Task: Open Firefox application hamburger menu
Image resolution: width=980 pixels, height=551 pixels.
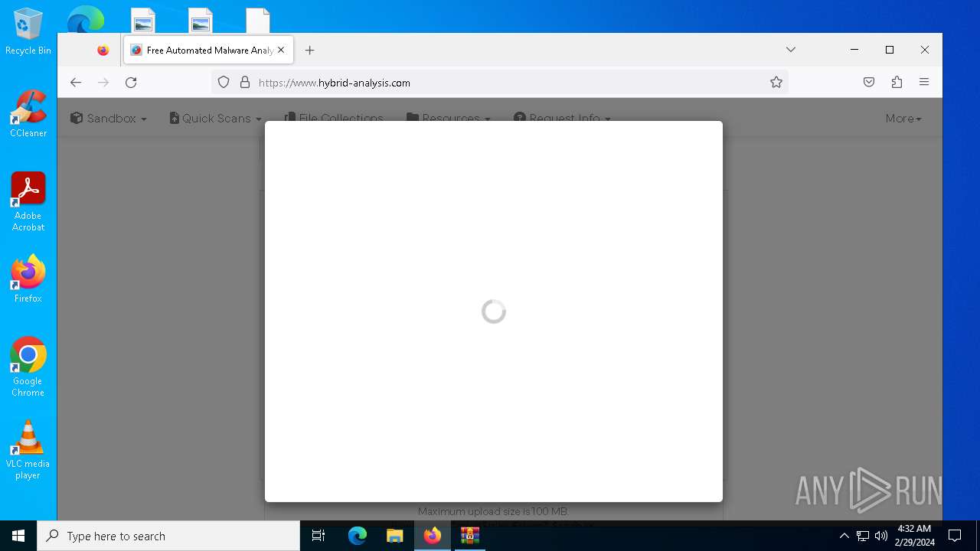Action: coord(924,83)
